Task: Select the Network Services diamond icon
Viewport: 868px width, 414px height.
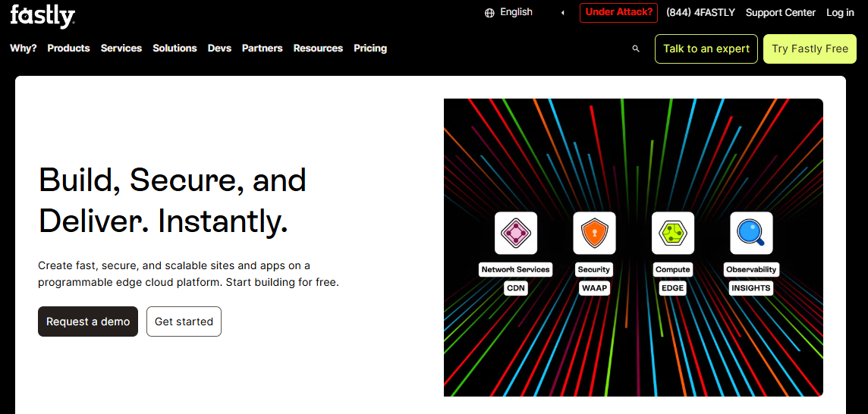Action: [x=515, y=233]
